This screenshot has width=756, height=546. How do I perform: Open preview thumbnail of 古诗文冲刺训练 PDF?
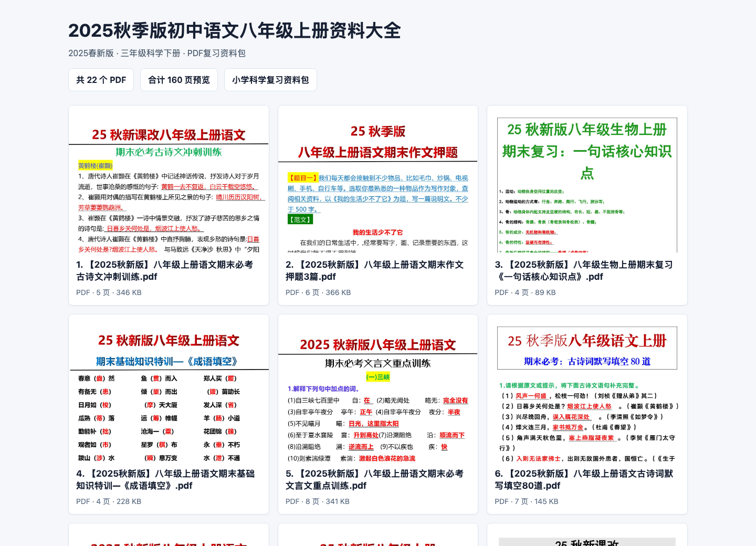[x=169, y=179]
